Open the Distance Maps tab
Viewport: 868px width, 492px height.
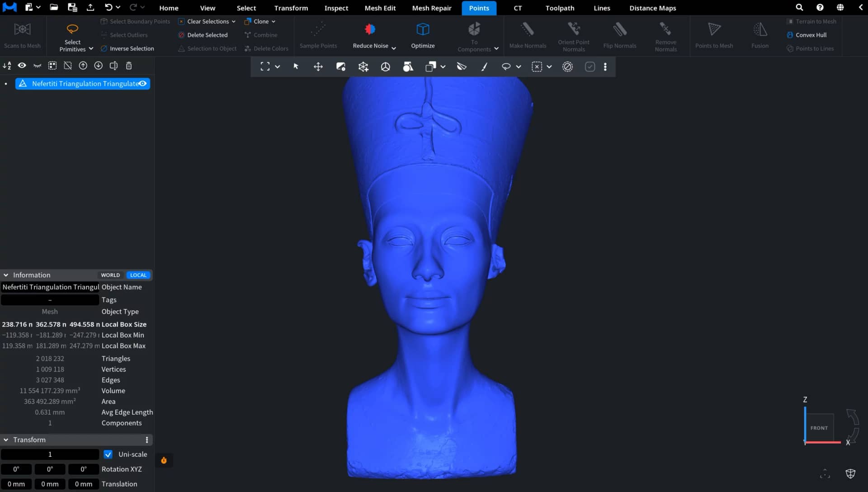(x=652, y=8)
